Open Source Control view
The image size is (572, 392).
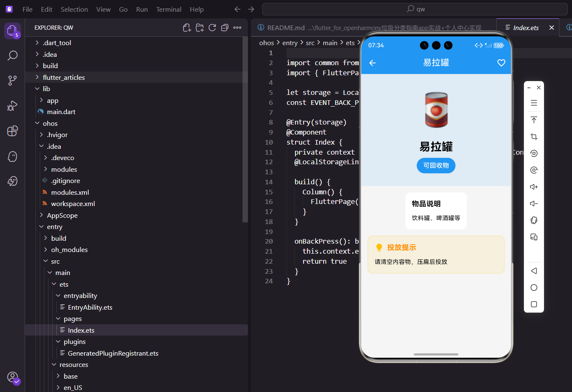[13, 81]
